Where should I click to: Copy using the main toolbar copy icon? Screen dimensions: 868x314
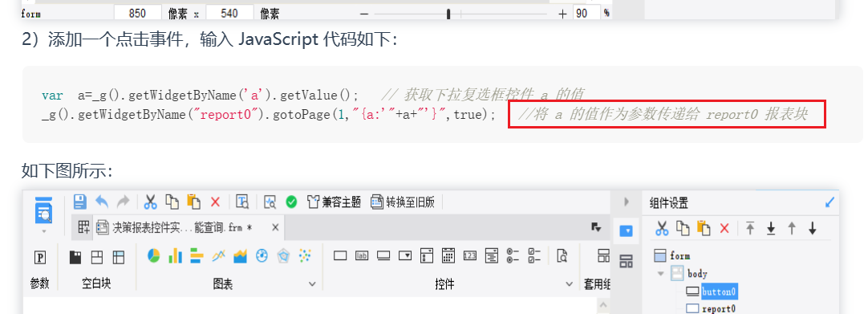pos(172,202)
